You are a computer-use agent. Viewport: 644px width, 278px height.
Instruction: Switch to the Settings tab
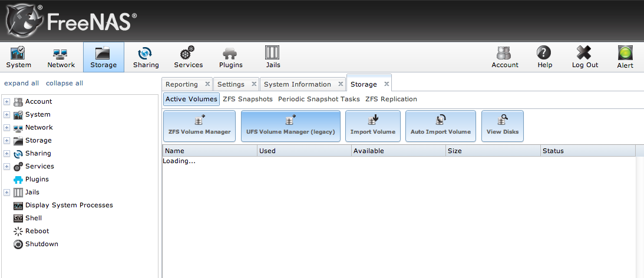pyautogui.click(x=231, y=84)
